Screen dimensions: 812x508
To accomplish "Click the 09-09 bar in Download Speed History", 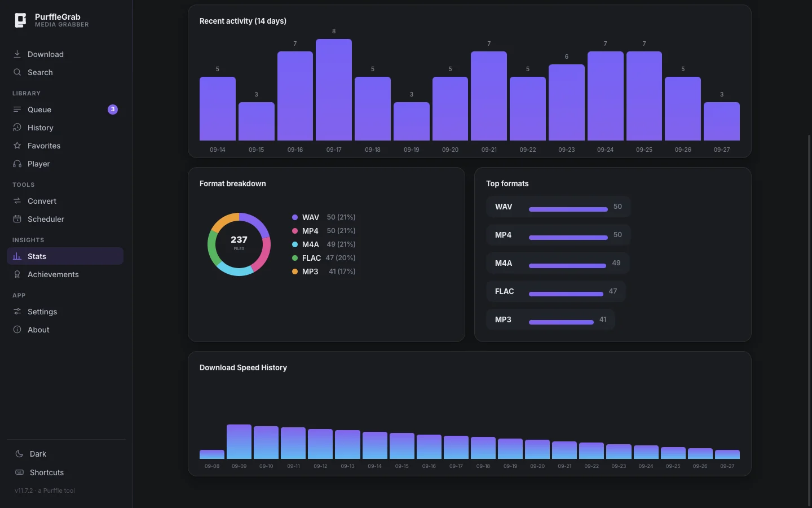I will [239, 441].
